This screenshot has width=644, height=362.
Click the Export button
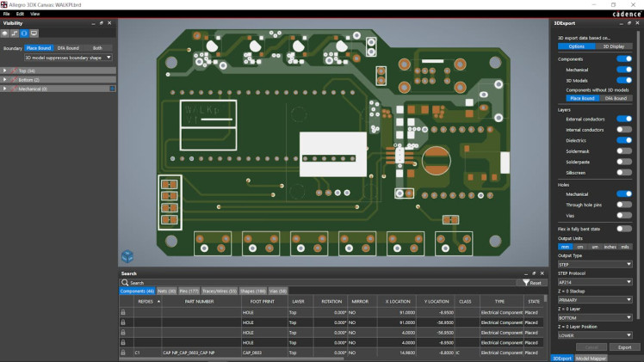[x=624, y=347]
